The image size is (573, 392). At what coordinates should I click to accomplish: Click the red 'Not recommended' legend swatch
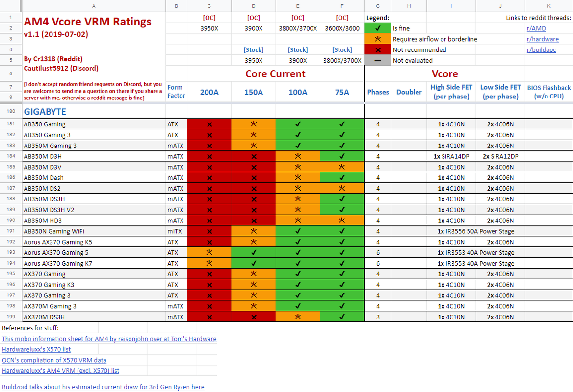tap(378, 49)
